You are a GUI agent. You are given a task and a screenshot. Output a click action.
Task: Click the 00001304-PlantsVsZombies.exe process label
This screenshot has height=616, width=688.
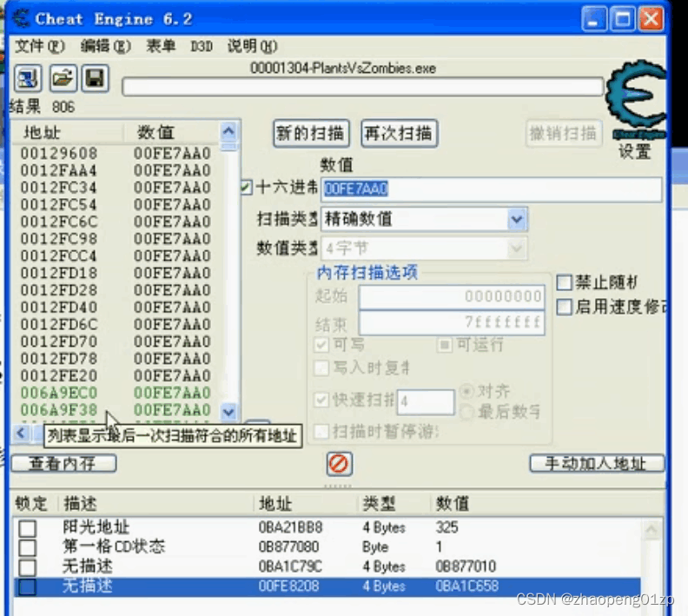coord(342,69)
